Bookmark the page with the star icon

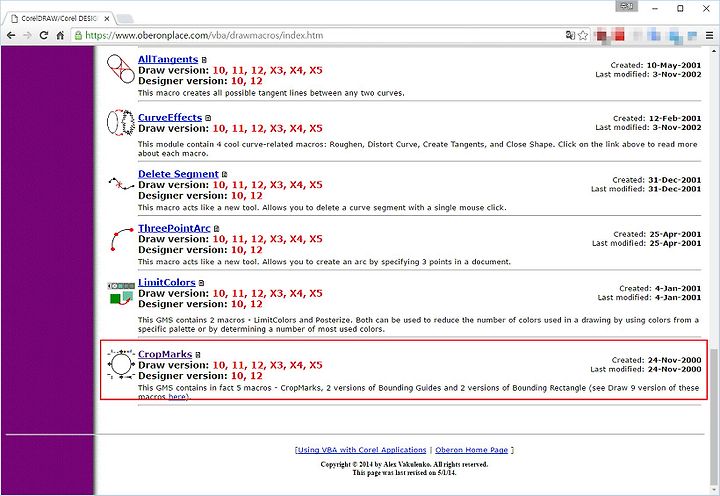tap(583, 35)
